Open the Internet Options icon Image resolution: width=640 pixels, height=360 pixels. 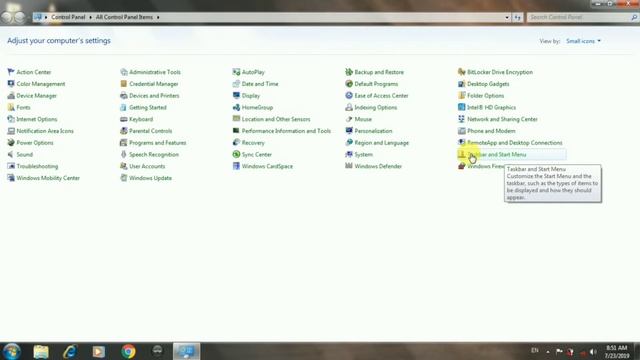(11, 119)
